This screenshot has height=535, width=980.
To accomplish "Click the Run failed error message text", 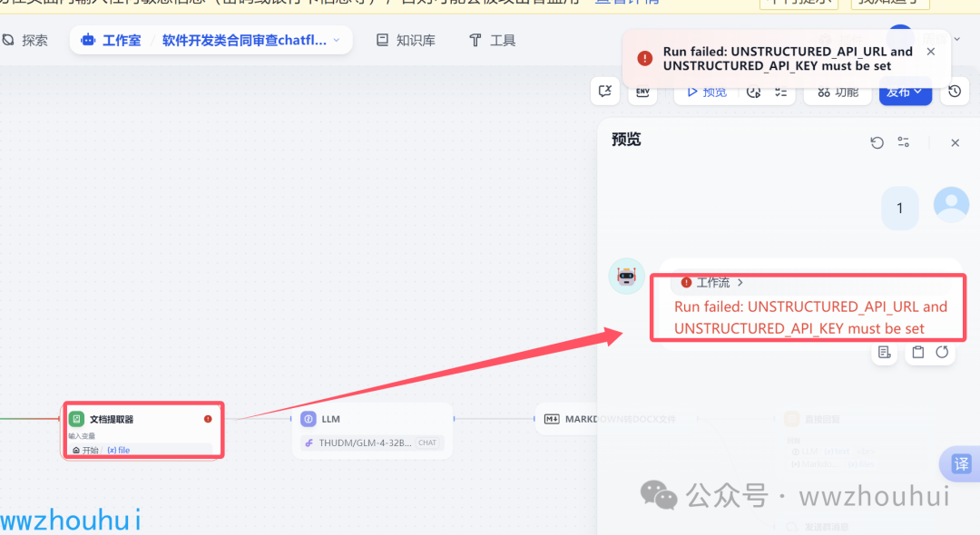I will click(810, 317).
